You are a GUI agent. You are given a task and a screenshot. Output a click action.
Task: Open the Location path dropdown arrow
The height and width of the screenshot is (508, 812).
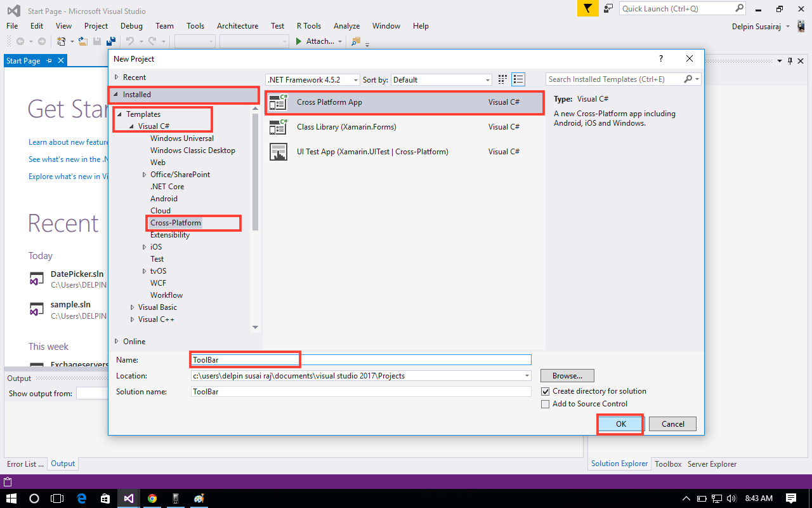pos(527,376)
